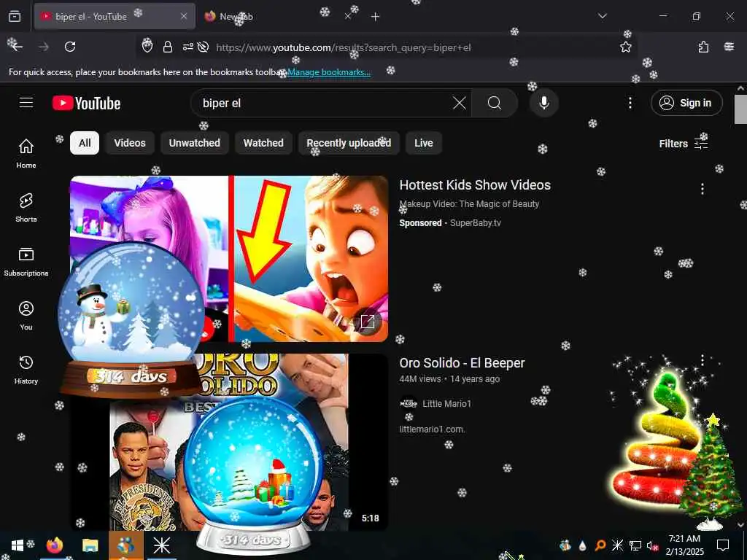This screenshot has width=747, height=560.
Task: Click the page vertical scrollbar thumb
Action: pos(740,109)
